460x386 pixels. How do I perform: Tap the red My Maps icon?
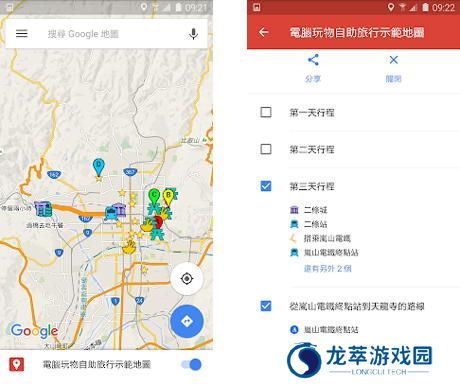17,364
